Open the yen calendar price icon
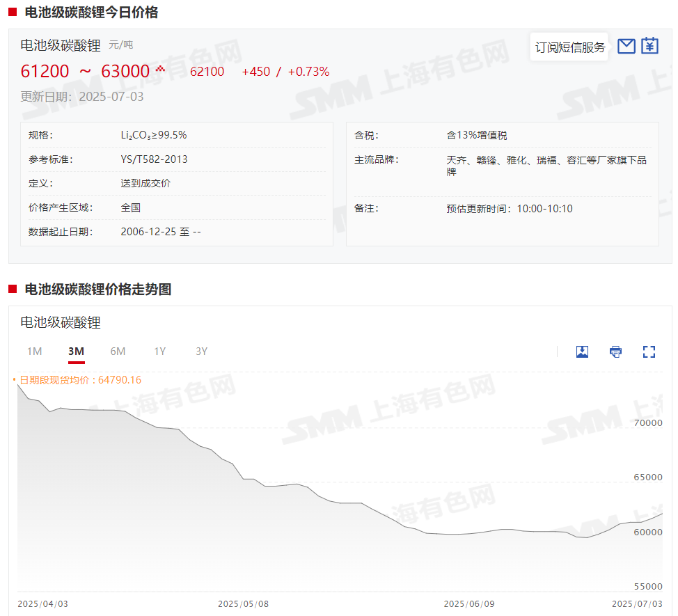This screenshot has width=678, height=616. pyautogui.click(x=649, y=46)
